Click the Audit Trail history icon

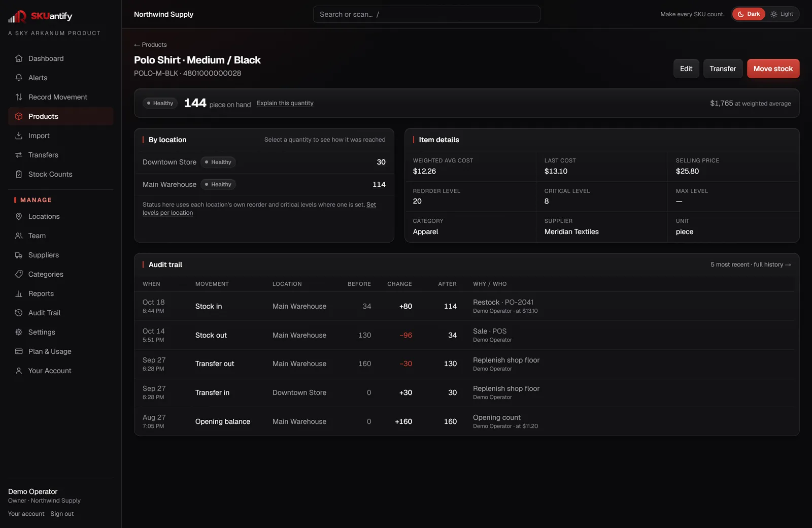point(19,313)
